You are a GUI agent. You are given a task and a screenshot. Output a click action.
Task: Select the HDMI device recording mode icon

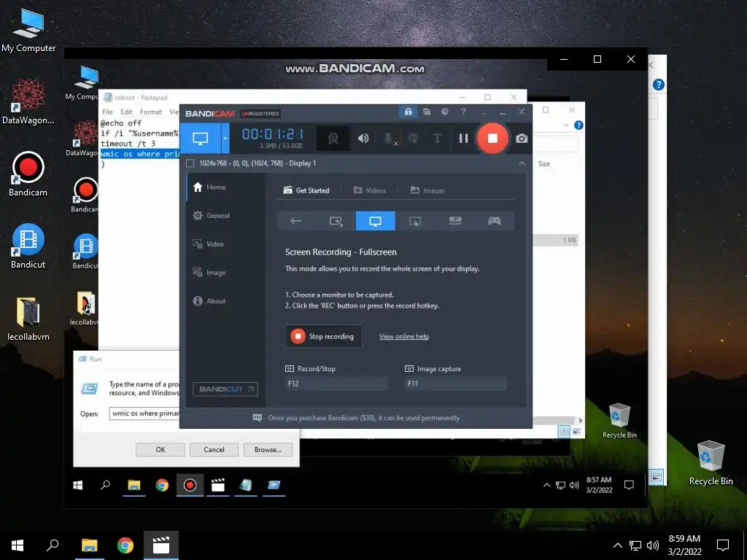coord(455,221)
